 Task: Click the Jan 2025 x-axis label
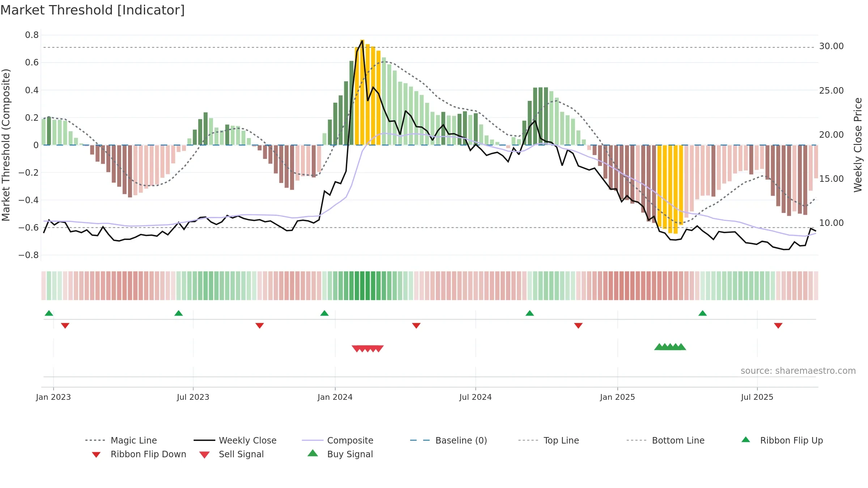click(618, 397)
